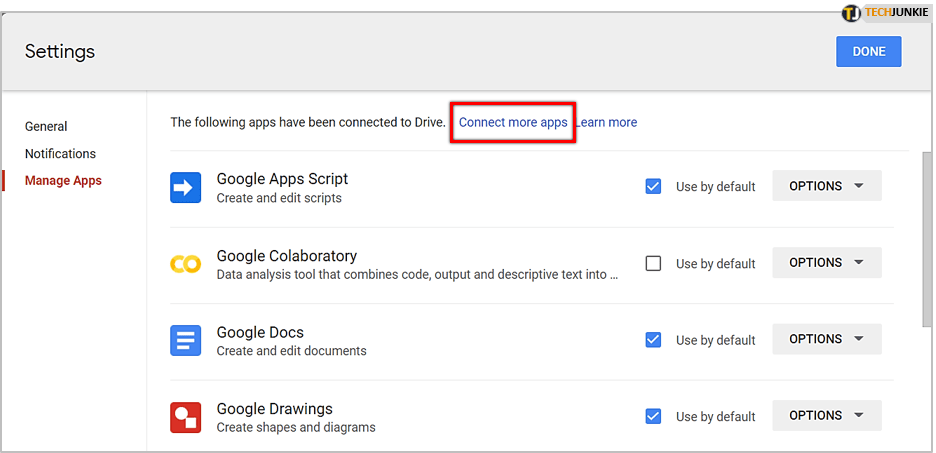This screenshot has height=453, width=936.
Task: Follow the Connect more apps link
Action: [513, 123]
